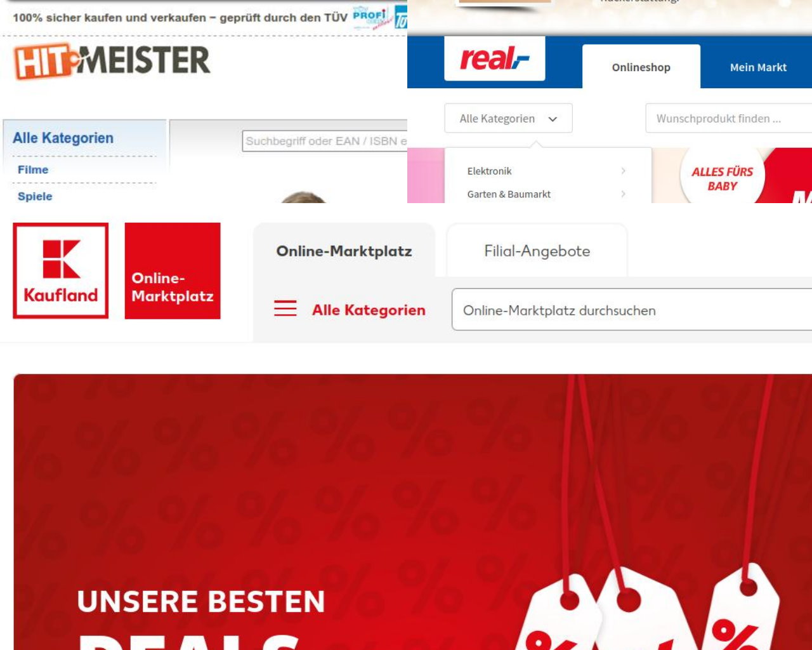812x650 pixels.
Task: Switch to the Onlineshop tab
Action: pos(641,67)
